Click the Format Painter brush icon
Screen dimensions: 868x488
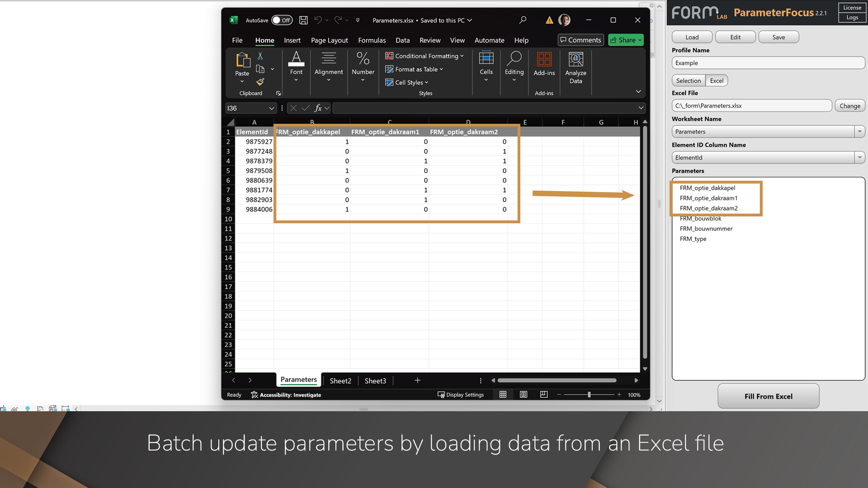[x=260, y=82]
